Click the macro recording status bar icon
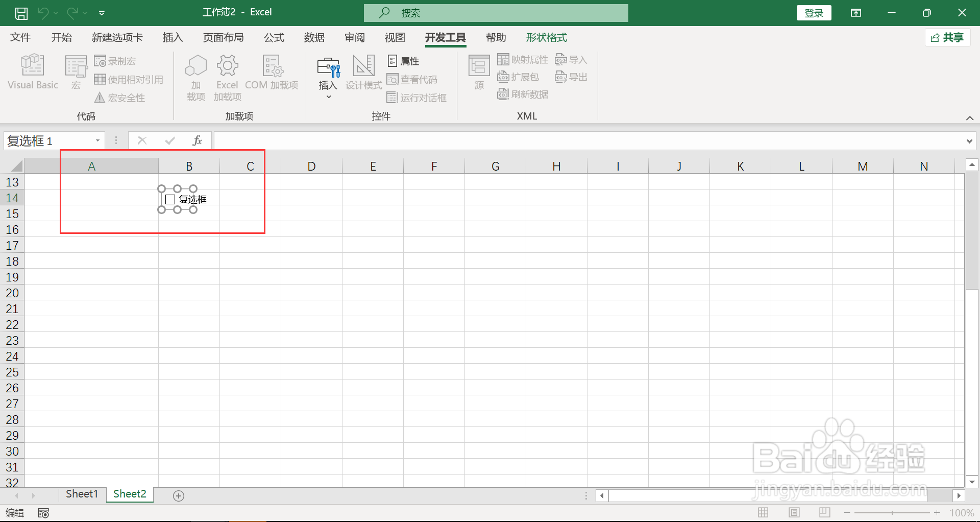The image size is (980, 522). pos(43,513)
